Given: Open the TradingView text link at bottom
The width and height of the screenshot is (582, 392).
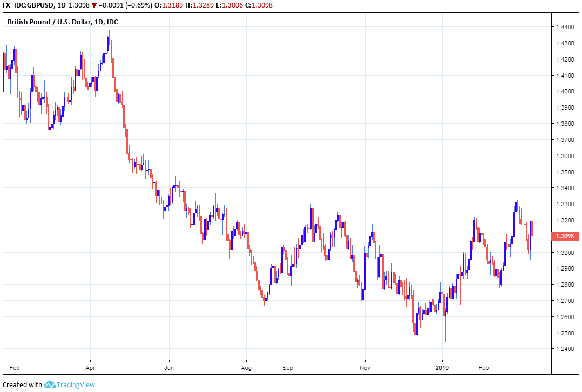Looking at the screenshot, I should coord(76,385).
